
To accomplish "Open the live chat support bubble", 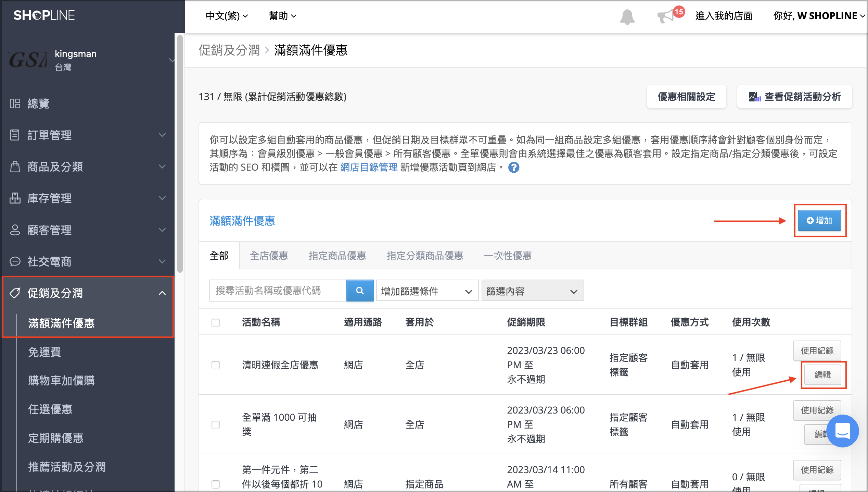I will (842, 431).
